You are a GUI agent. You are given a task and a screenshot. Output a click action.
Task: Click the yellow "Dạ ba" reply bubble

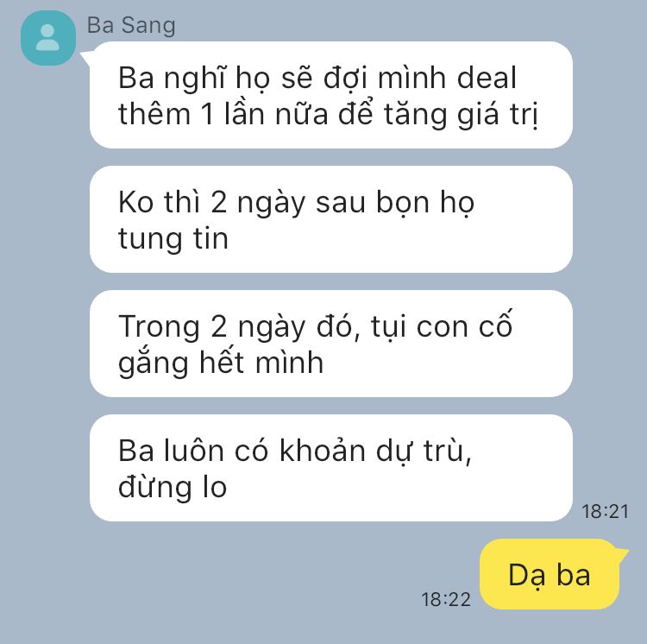tap(550, 574)
